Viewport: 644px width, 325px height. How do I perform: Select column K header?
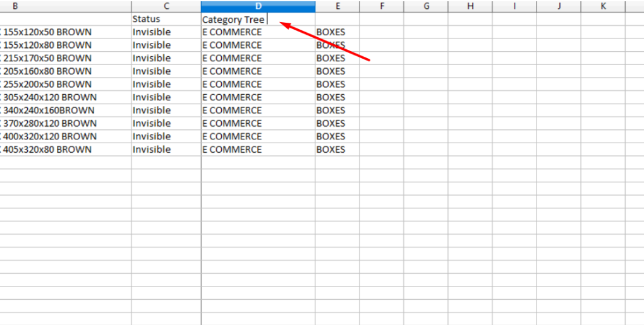coord(603,6)
